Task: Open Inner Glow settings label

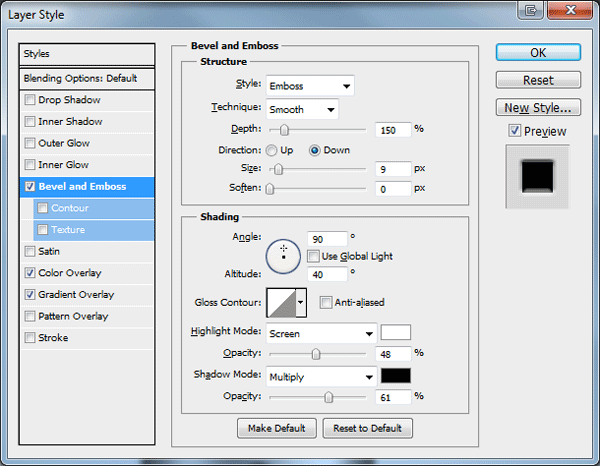Action: point(64,165)
